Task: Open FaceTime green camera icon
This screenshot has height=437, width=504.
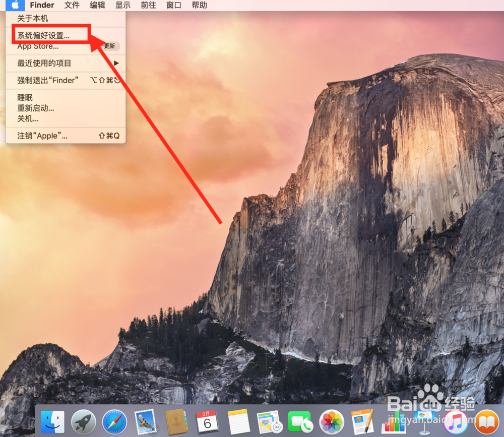Action: point(300,421)
